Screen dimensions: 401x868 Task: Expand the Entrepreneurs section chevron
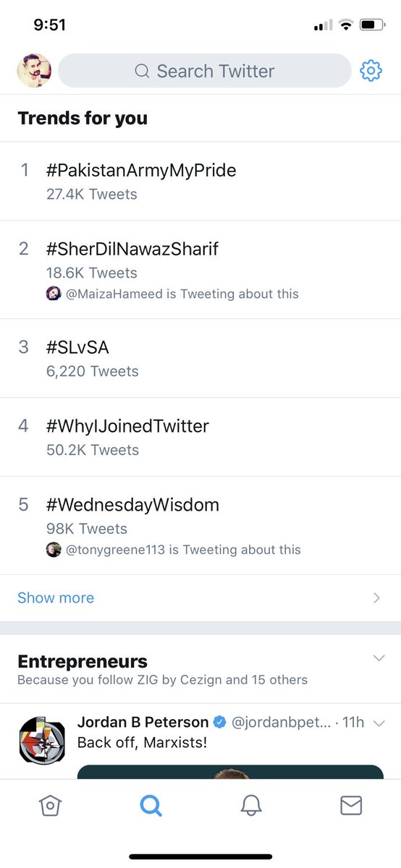[378, 658]
